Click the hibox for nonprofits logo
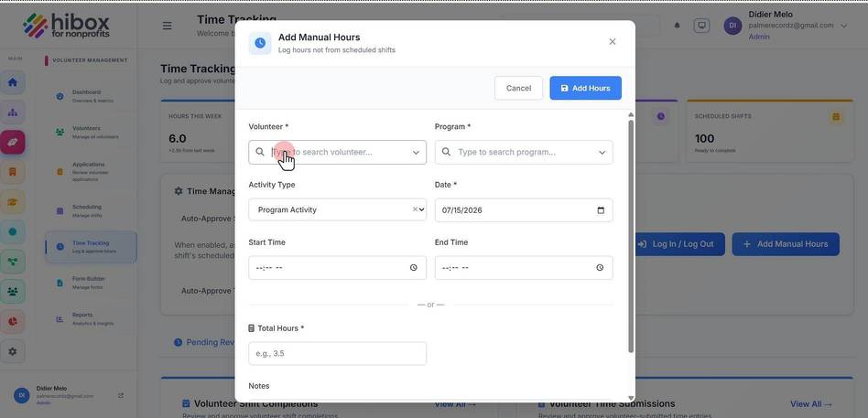 click(67, 26)
